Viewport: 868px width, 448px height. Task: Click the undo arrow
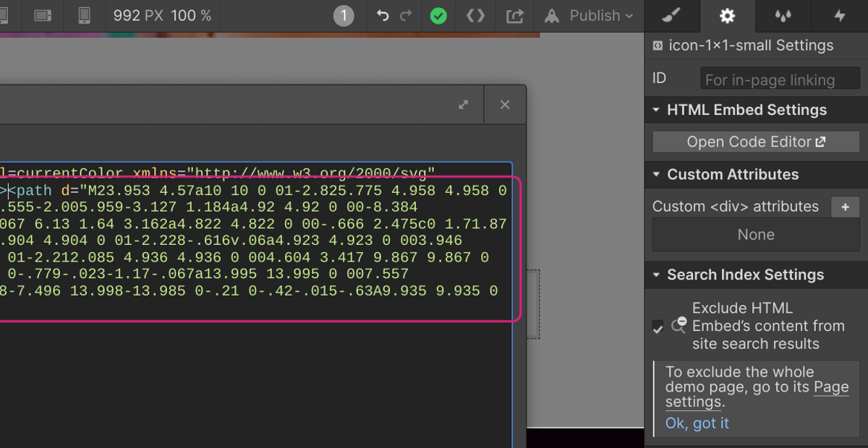[x=383, y=15]
